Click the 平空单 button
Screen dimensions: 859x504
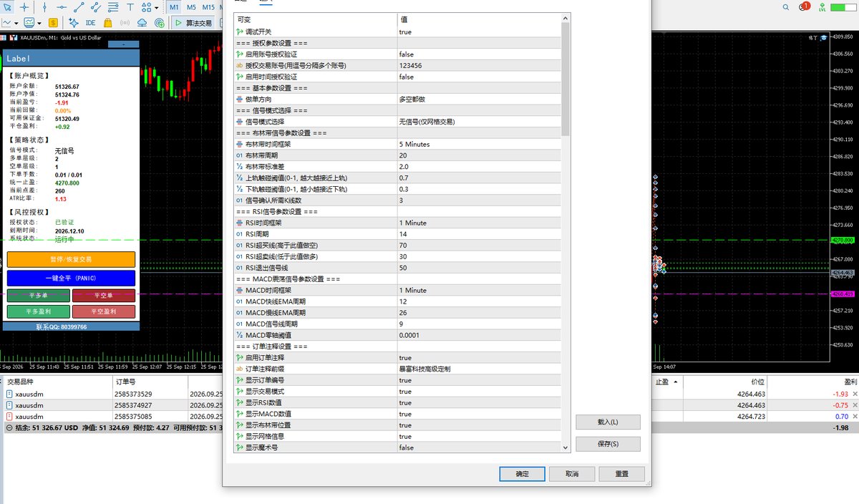point(104,295)
